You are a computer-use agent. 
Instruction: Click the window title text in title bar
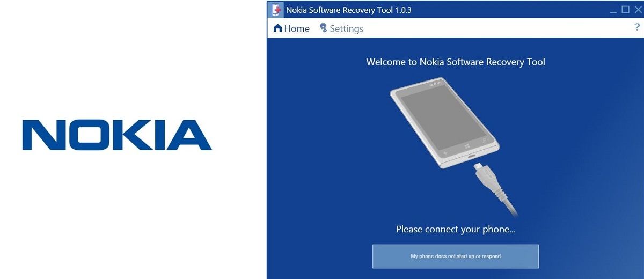[349, 10]
